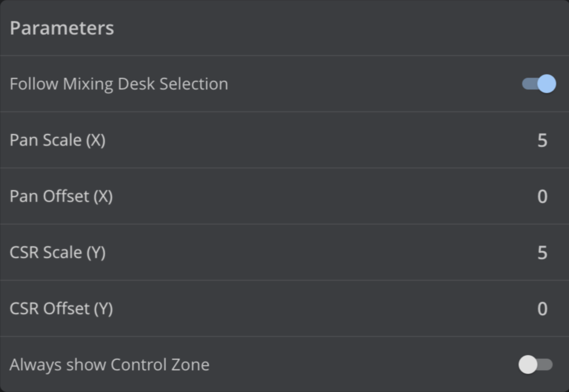
Task: Click the white knob of the Control Zone switch
Action: 528,365
